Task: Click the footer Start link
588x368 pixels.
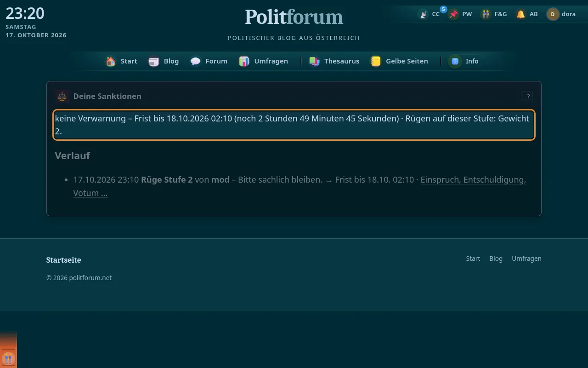Action: [473, 259]
